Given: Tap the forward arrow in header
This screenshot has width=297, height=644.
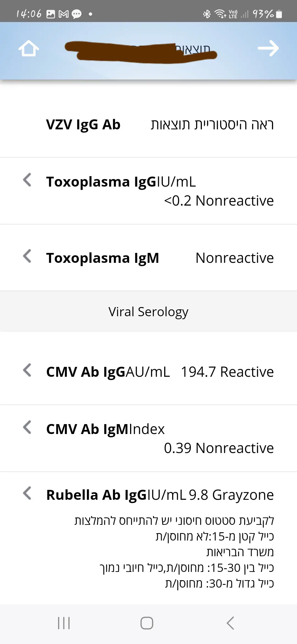Looking at the screenshot, I should 268,48.
